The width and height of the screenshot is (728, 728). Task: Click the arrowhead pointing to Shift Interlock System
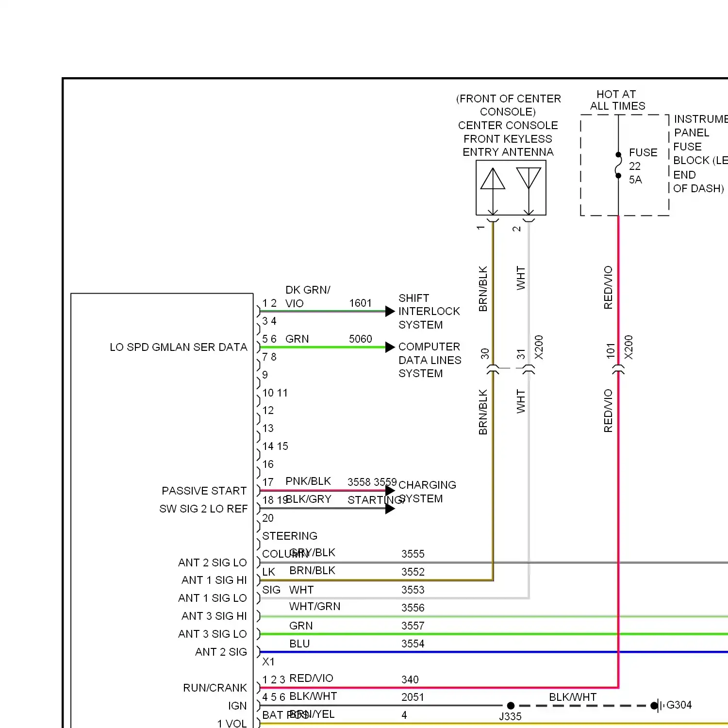(390, 312)
